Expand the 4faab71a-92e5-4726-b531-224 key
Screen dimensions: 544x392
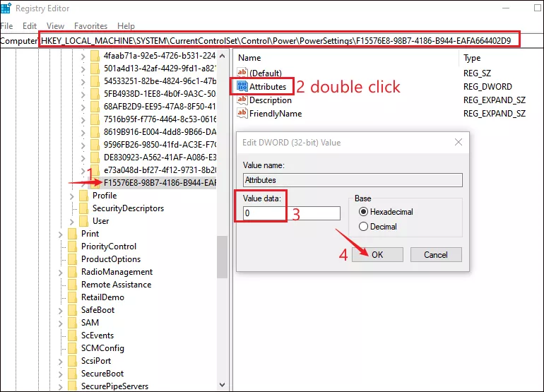pos(83,57)
